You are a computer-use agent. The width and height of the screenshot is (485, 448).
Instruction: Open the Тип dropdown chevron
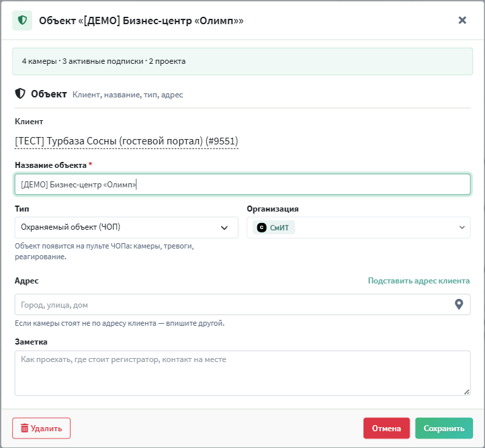tap(224, 228)
